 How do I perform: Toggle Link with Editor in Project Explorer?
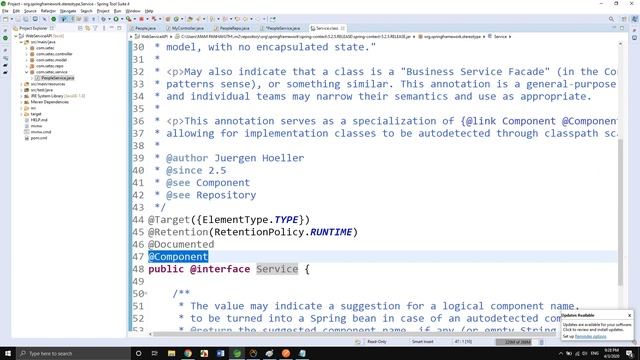coord(87,28)
